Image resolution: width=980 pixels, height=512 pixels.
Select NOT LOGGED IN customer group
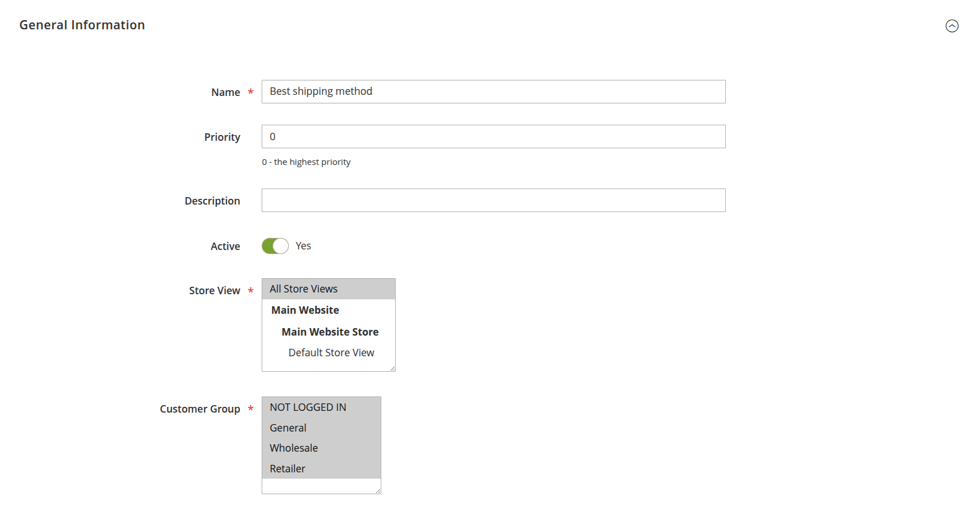pos(308,407)
